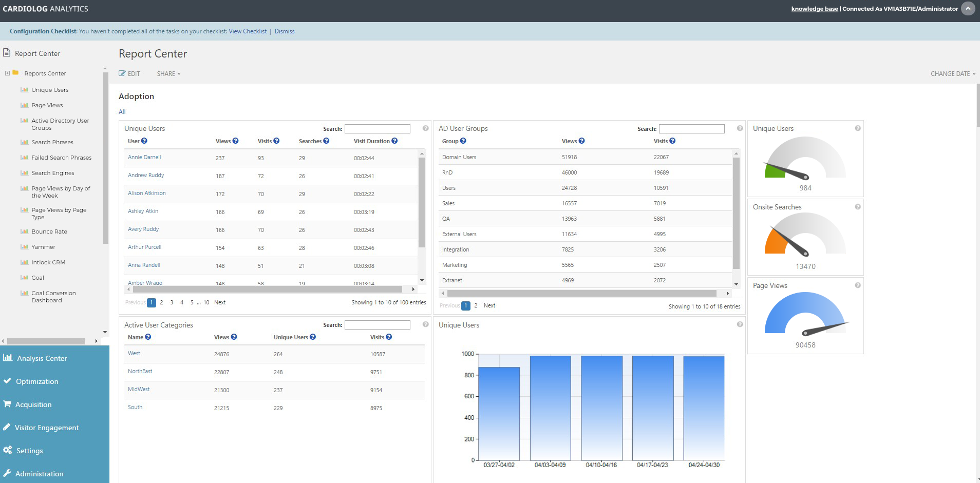Click the Unique Users gauge dial
This screenshot has width=980, height=483.
(805, 158)
